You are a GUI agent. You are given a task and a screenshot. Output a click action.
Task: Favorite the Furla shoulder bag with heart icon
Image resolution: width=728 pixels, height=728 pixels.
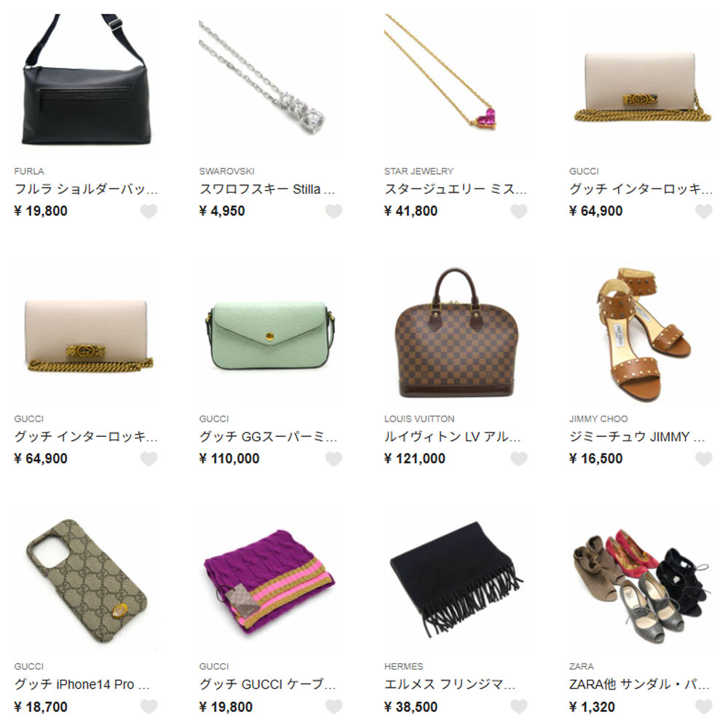[x=149, y=211]
